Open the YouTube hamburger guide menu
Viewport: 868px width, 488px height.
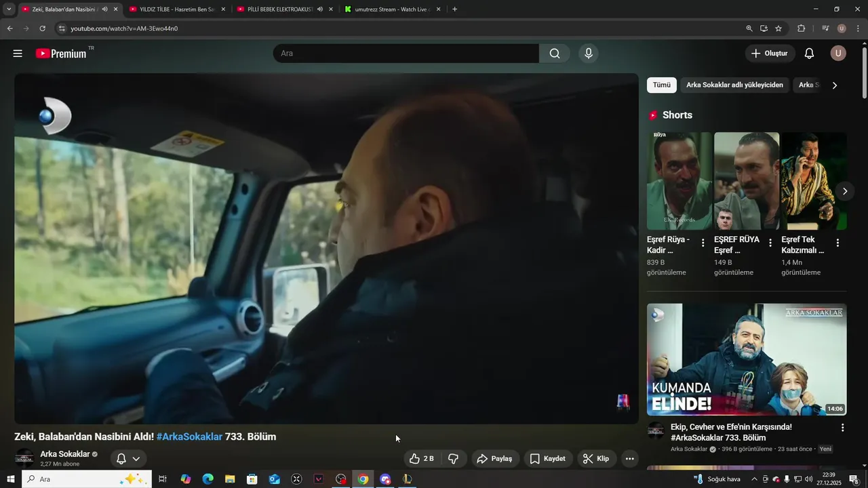pyautogui.click(x=18, y=54)
